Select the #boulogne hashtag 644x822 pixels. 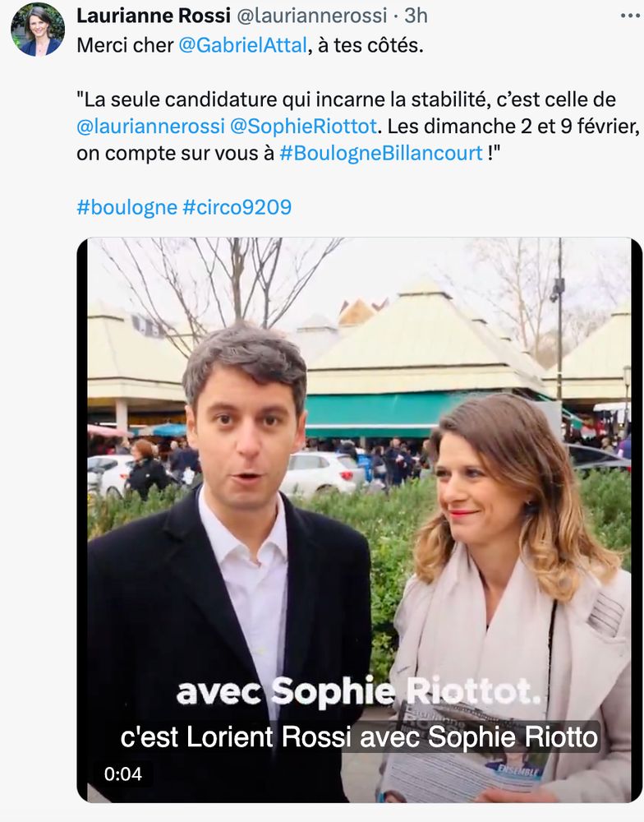click(126, 207)
